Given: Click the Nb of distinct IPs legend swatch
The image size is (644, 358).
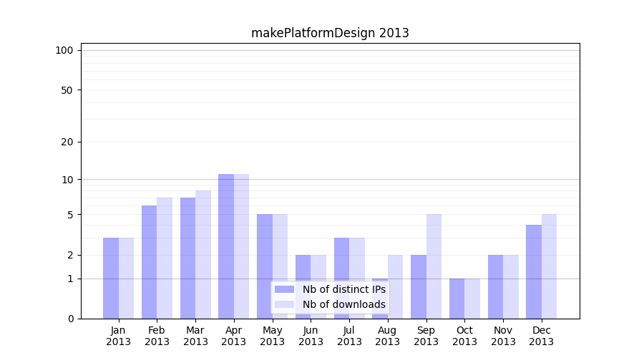Looking at the screenshot, I should pyautogui.click(x=284, y=289).
